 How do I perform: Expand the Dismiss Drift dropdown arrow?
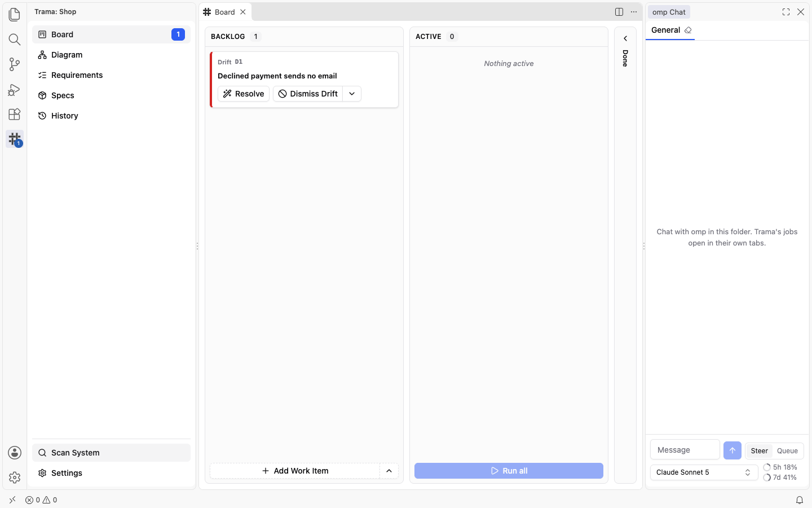pos(352,94)
